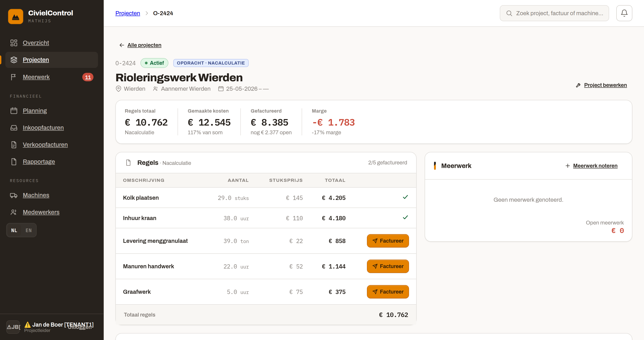Click the calendar icon next to 25-05-2026
This screenshot has height=340, width=644.
point(221,89)
